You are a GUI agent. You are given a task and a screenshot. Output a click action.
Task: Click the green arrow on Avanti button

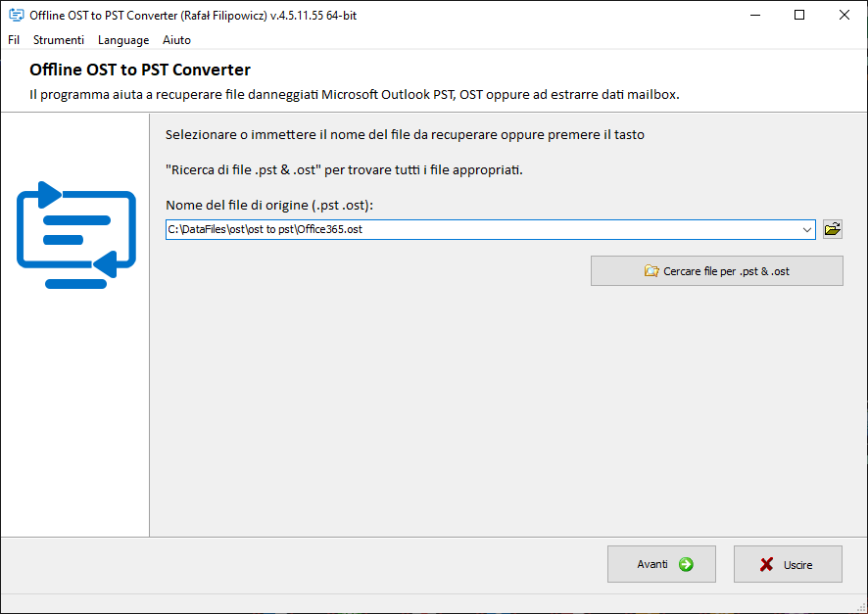686,564
